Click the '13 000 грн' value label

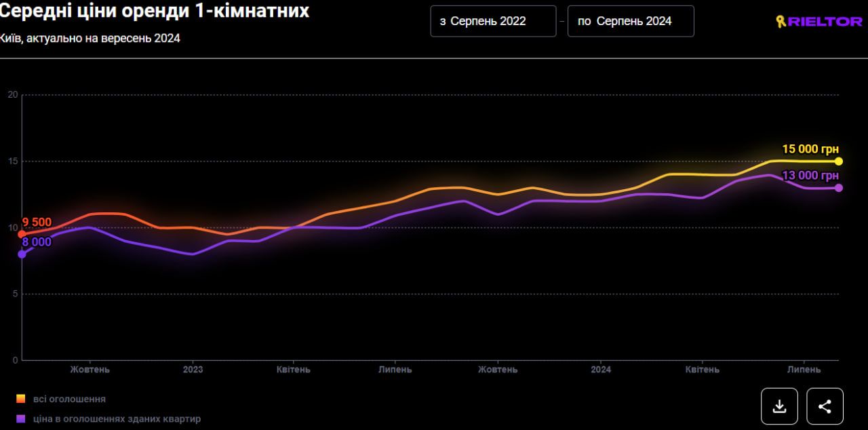tap(810, 176)
